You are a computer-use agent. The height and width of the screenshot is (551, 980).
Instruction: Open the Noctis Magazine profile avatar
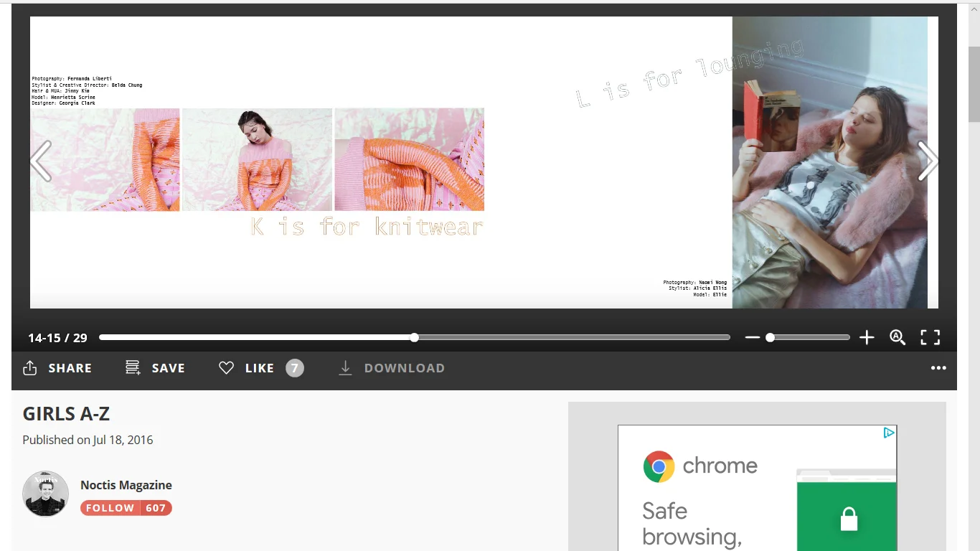coord(45,494)
